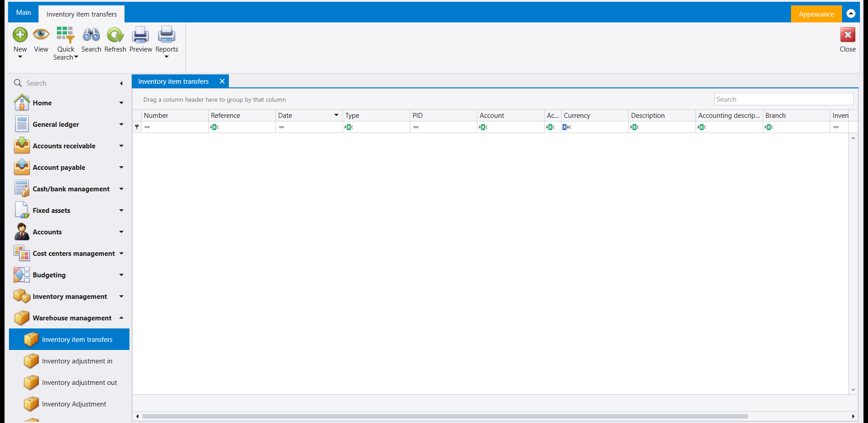Collapse the left navigation panel arrow
The image size is (868, 423).
coord(121,83)
